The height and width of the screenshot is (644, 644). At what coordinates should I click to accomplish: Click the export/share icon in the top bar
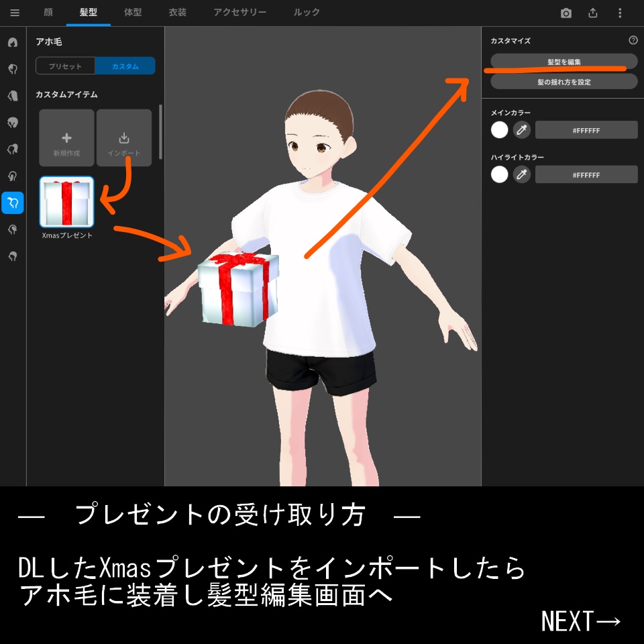click(x=592, y=12)
